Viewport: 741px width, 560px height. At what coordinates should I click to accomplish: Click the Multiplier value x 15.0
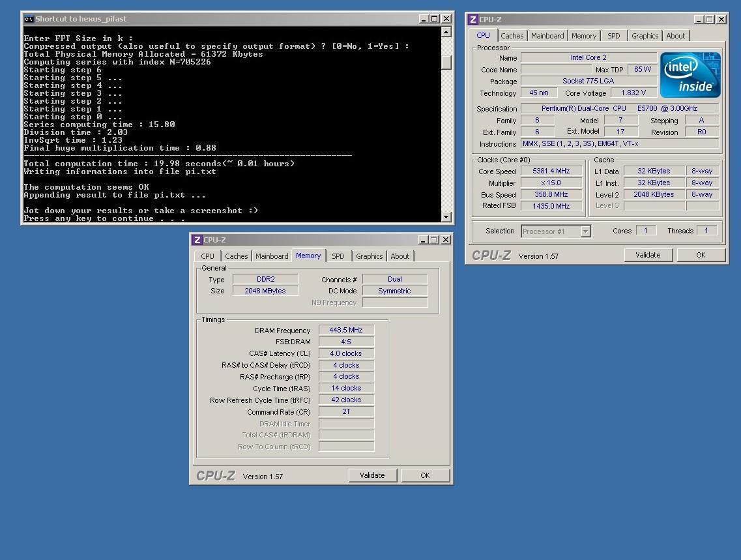(551, 183)
